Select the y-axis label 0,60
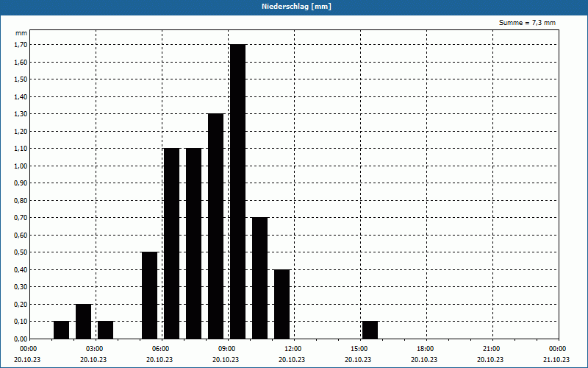This screenshot has height=368, width=588. 21,235
